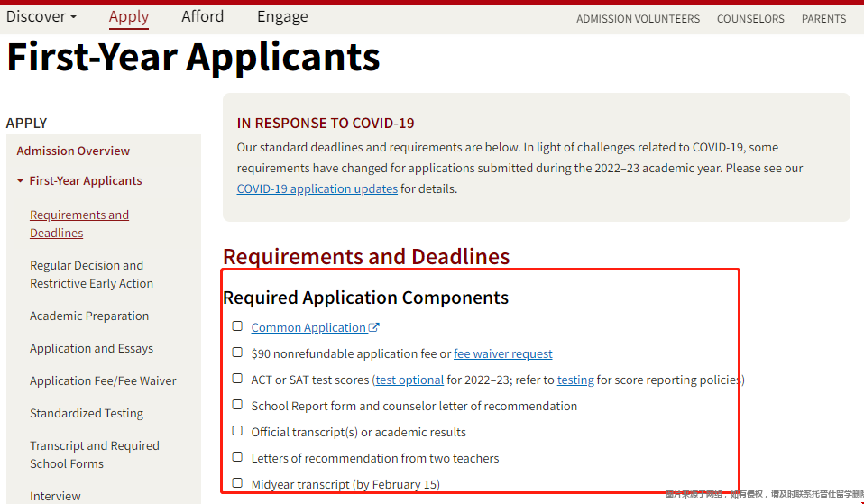This screenshot has height=504, width=864.
Task: Check the Common Application checkbox
Action: click(x=237, y=326)
